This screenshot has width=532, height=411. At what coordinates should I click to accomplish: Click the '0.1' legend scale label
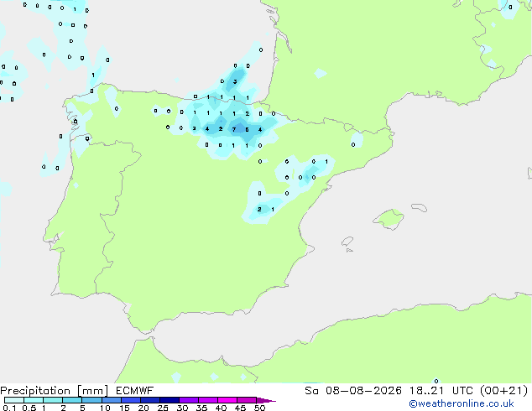tap(9, 408)
